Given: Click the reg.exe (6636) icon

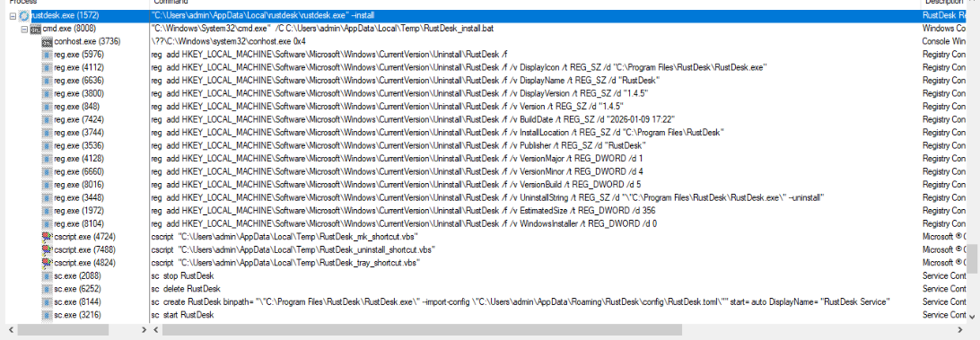Looking at the screenshot, I should coord(47,81).
